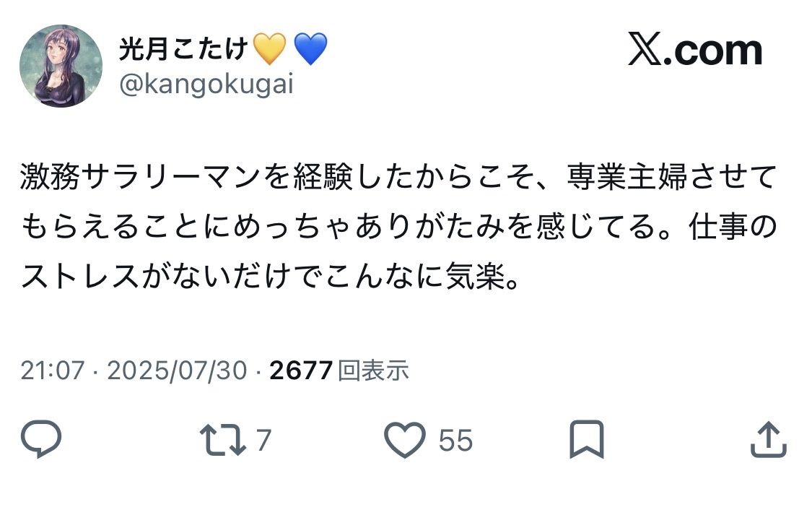The image size is (812, 515).
Task: Click the blue heart emoji beside the name
Action: (x=310, y=48)
